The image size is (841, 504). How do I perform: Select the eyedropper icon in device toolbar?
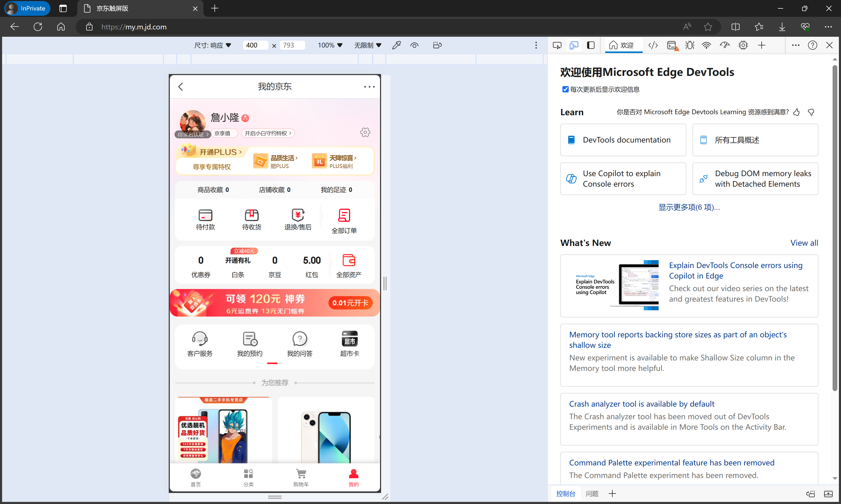pos(396,45)
